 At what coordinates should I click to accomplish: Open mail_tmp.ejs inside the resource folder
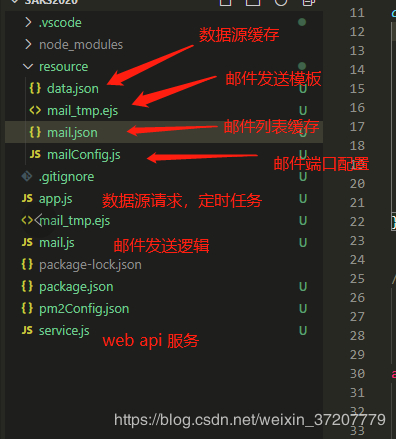[x=83, y=111]
